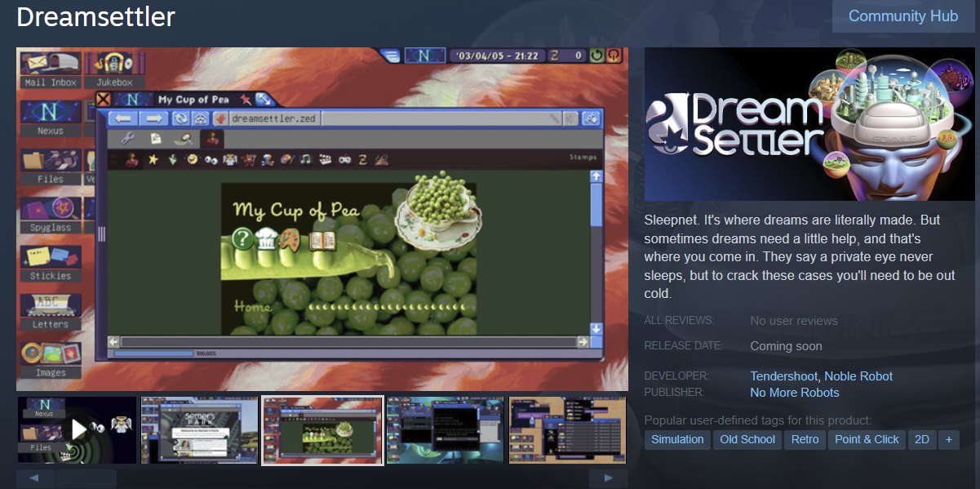980x489 pixels.
Task: Select the page document tab
Action: [x=155, y=139]
